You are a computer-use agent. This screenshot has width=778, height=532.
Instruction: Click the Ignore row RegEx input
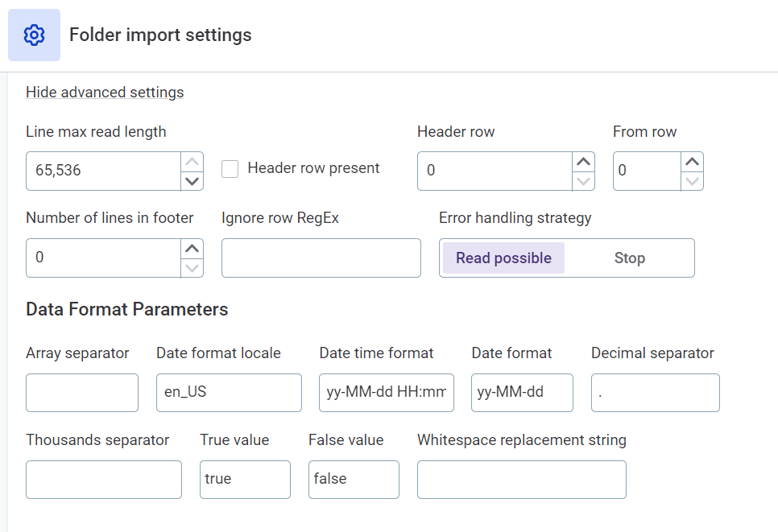(321, 258)
